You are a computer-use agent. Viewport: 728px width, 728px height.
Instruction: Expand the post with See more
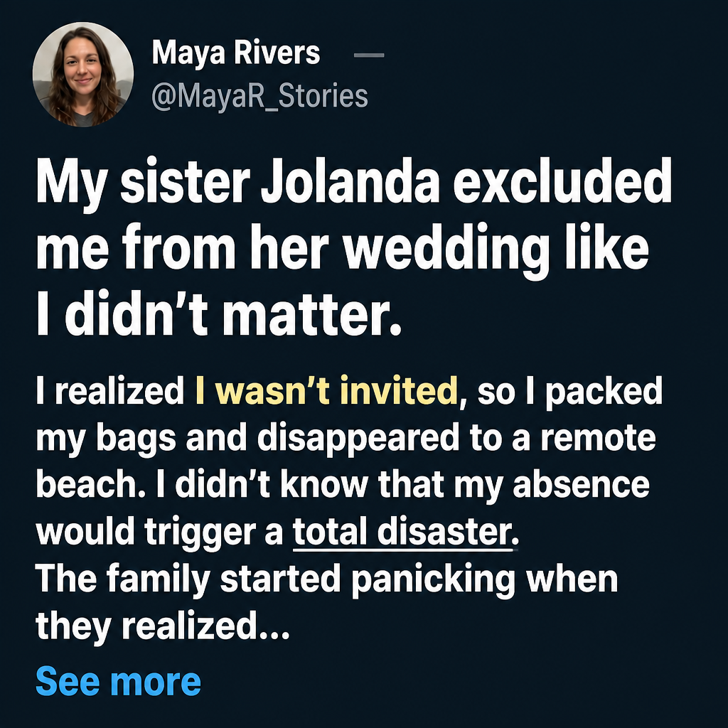118,681
